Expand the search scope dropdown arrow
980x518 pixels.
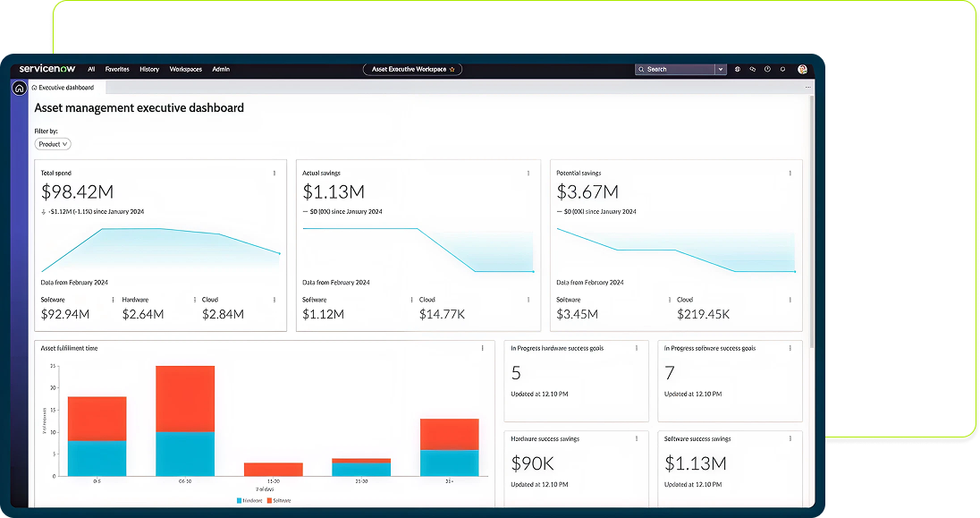720,69
